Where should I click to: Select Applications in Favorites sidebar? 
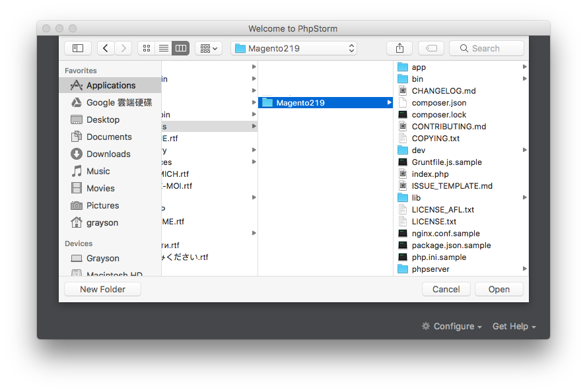[x=110, y=85]
